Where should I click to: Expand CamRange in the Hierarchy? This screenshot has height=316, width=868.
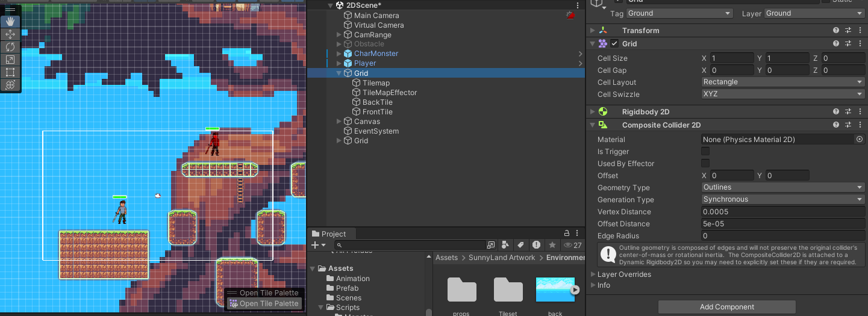(339, 35)
